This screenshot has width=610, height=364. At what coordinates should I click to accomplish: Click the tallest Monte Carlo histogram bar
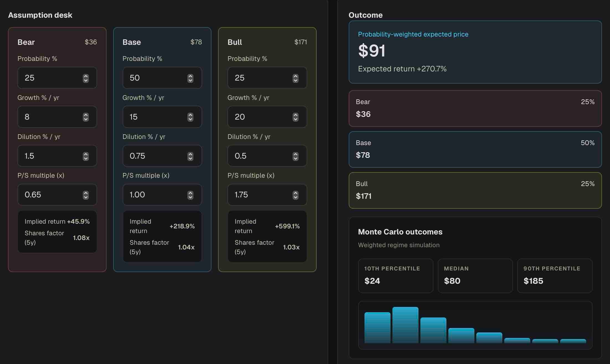point(405,325)
